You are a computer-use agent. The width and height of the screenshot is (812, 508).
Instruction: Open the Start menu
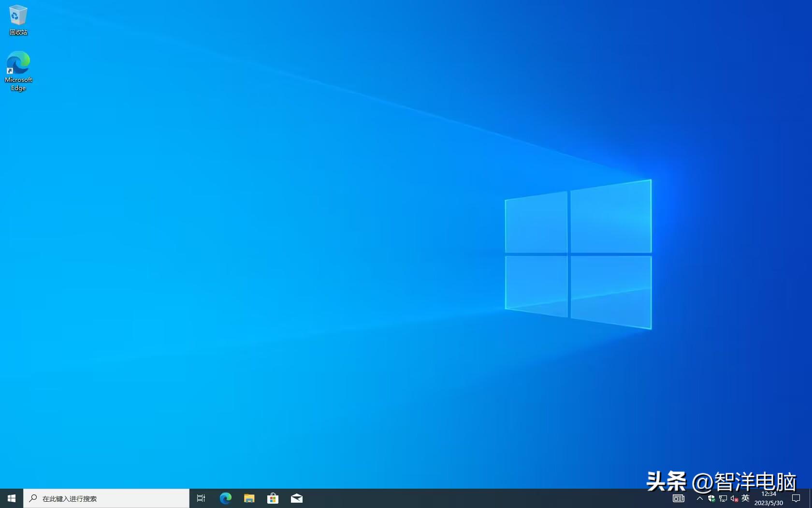pos(11,498)
